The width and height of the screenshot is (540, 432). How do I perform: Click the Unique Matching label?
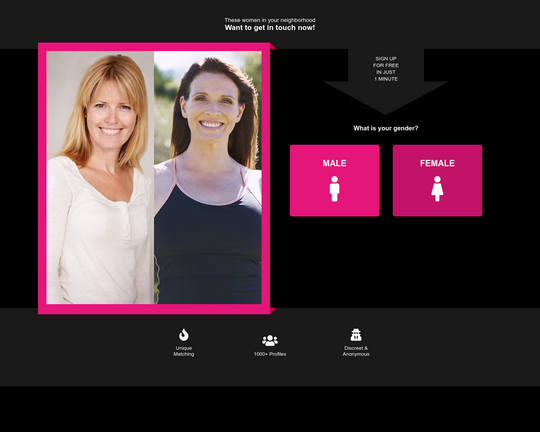point(184,351)
